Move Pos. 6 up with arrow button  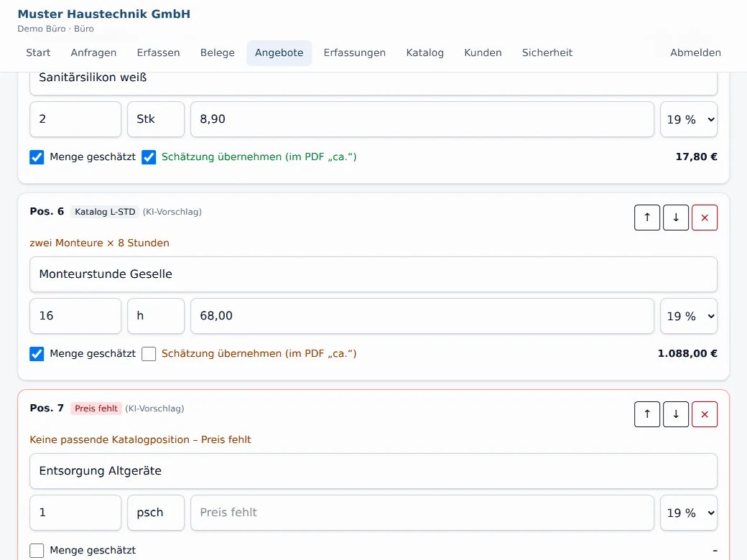[647, 218]
